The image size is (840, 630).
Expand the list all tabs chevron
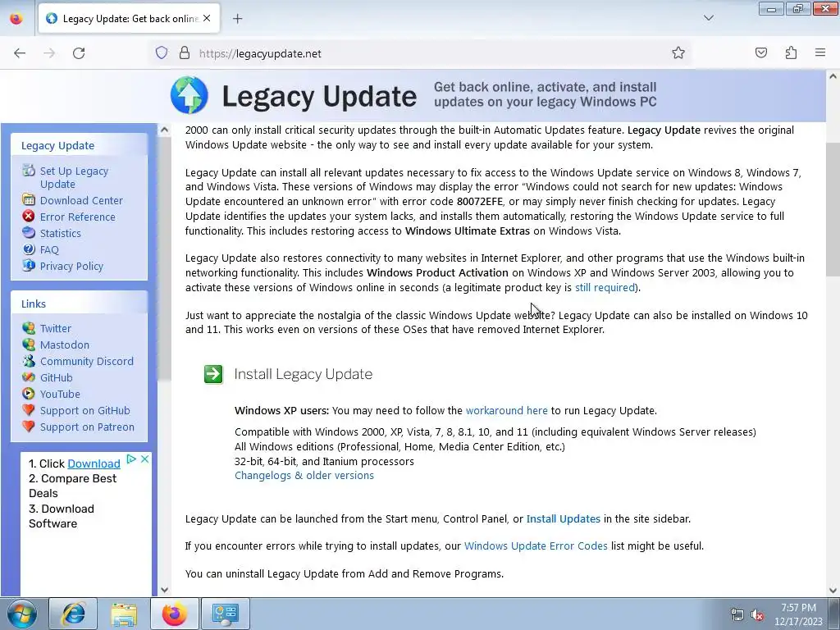click(708, 18)
